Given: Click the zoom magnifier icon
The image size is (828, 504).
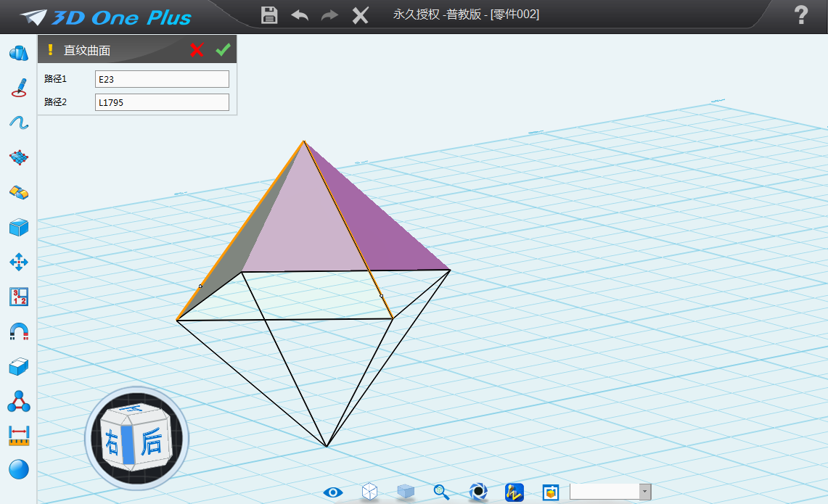Looking at the screenshot, I should 441,492.
